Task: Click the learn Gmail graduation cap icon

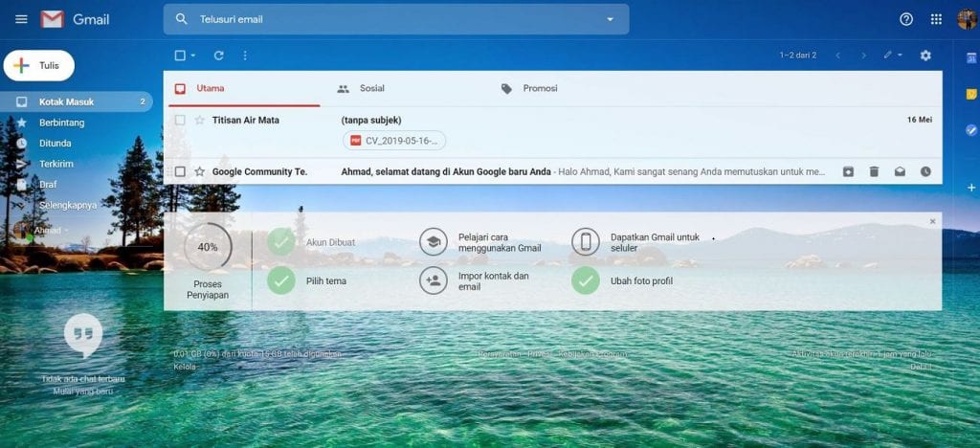Action: (x=434, y=242)
